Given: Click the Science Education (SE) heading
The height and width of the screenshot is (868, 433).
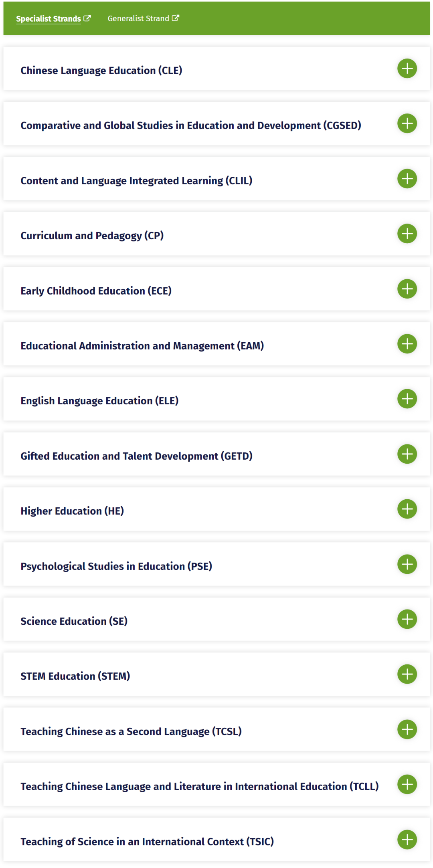Looking at the screenshot, I should point(74,621).
